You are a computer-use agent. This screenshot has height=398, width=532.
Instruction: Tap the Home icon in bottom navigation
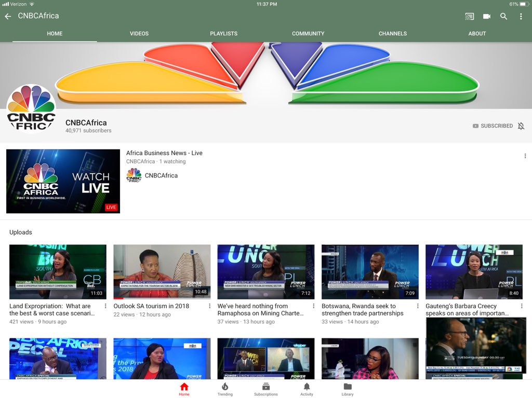click(x=184, y=389)
